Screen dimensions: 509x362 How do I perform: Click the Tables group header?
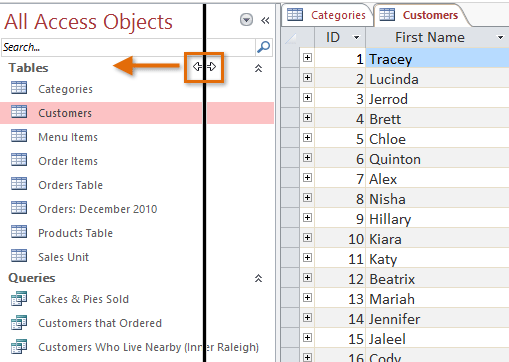(29, 68)
